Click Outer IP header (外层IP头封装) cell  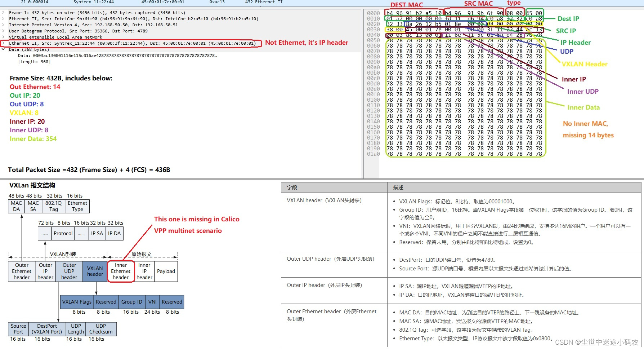tap(334, 290)
